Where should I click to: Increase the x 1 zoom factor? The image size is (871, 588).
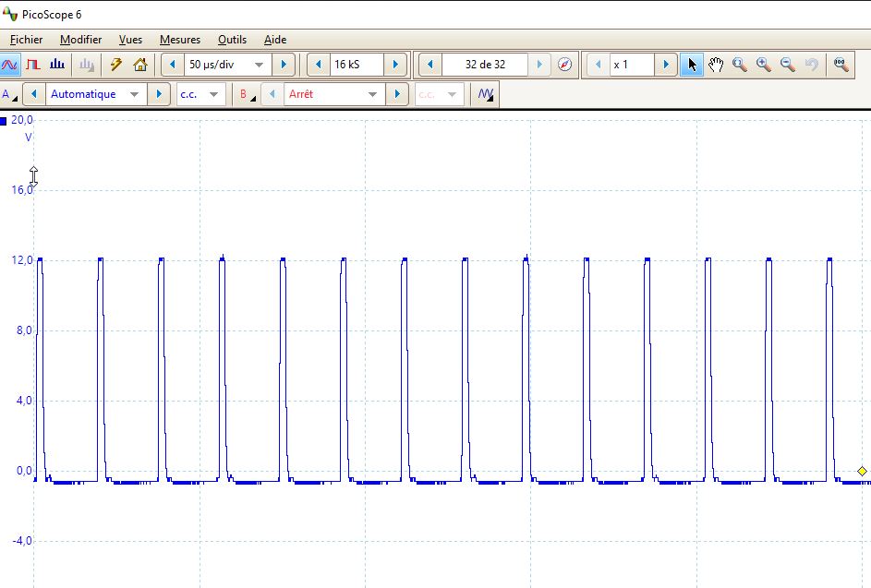(x=666, y=65)
